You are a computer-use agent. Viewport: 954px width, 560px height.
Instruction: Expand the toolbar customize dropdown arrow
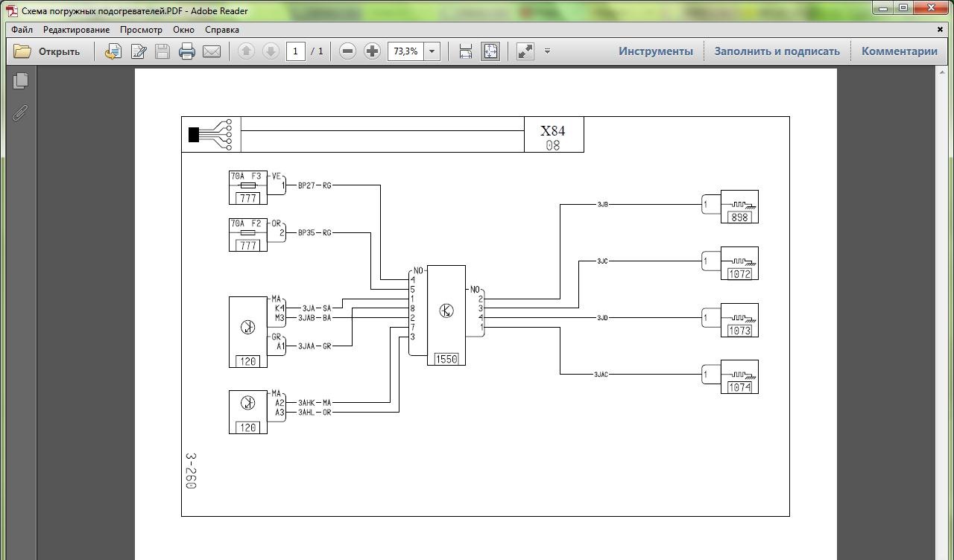point(547,51)
